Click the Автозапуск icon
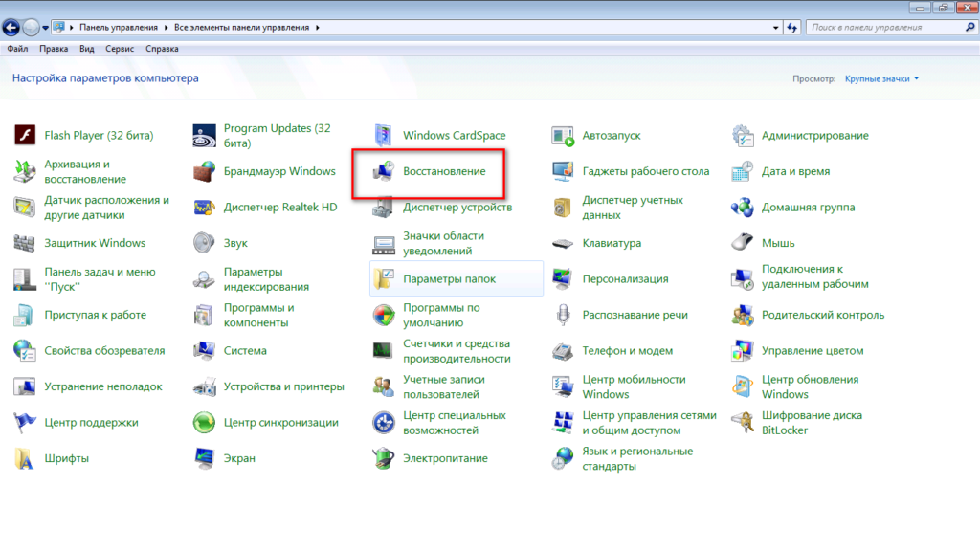The width and height of the screenshot is (980, 551). (563, 135)
